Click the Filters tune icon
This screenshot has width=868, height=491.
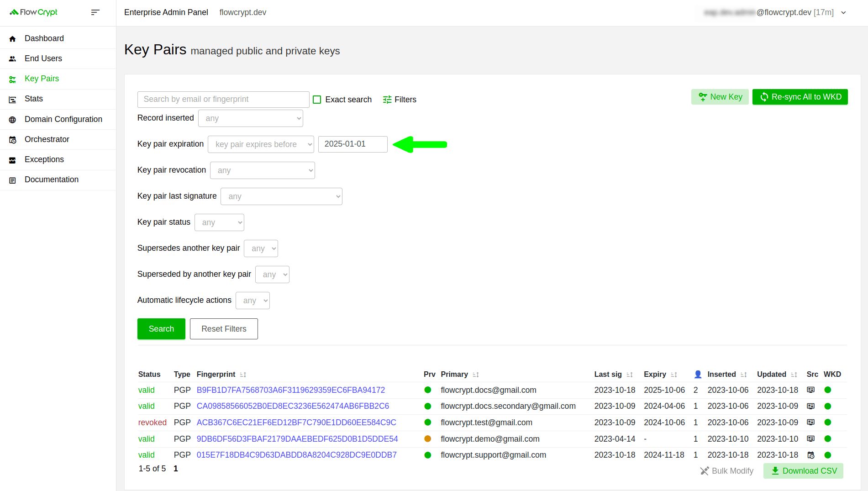pos(387,100)
